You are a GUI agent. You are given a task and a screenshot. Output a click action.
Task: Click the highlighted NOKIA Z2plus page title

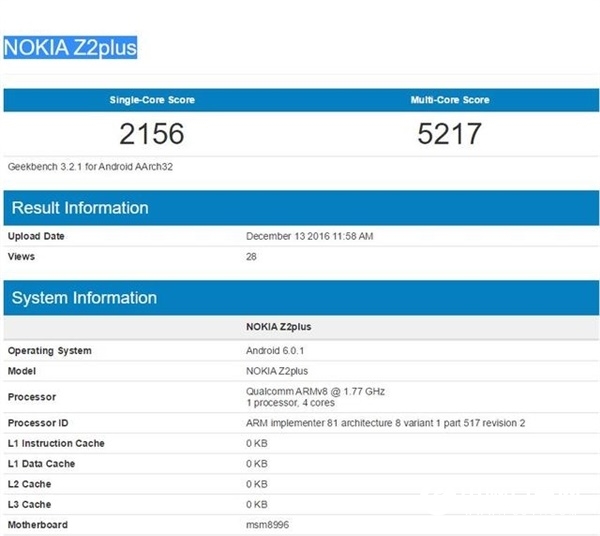tap(70, 47)
